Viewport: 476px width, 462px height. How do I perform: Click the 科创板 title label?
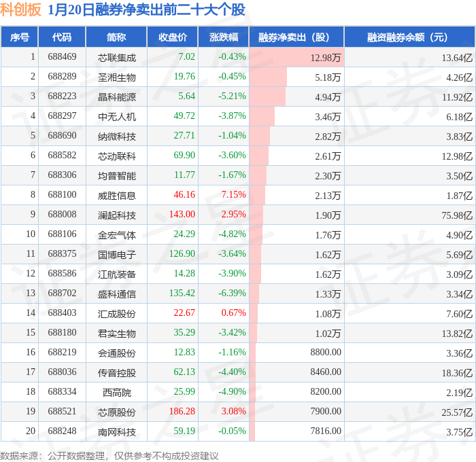(x=20, y=10)
